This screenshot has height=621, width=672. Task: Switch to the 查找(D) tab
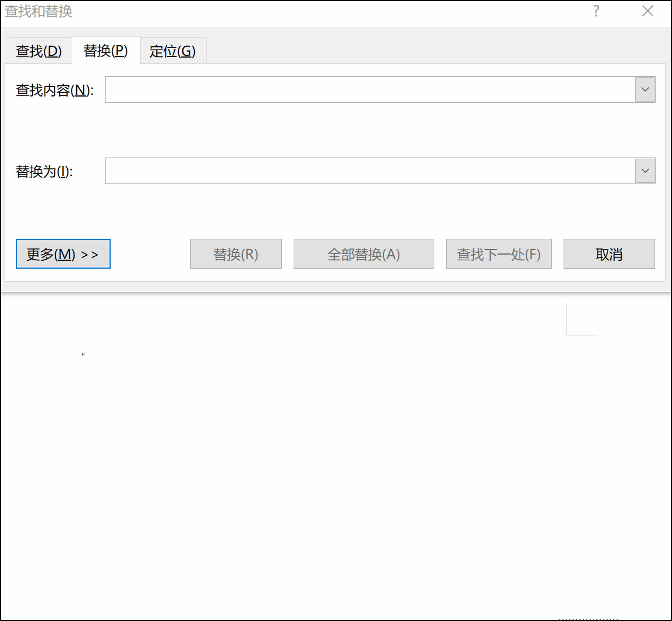pos(38,51)
